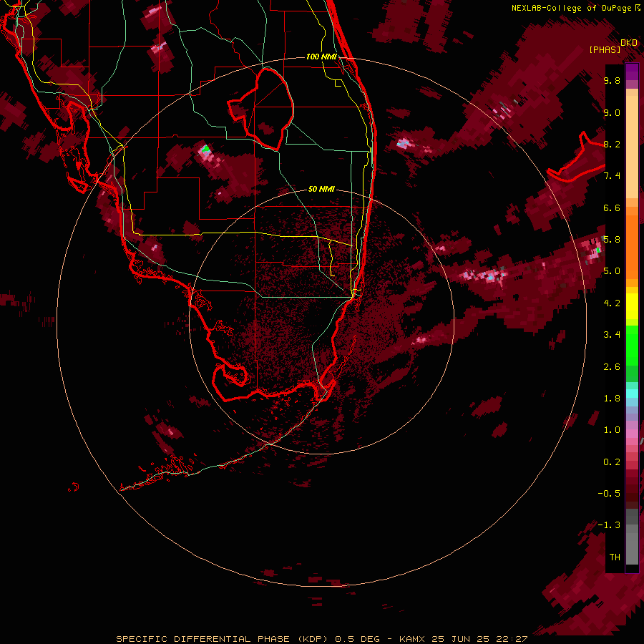Pick the cyan segment of the colorbar
The height and width of the screenshot is (644, 644).
click(632, 394)
